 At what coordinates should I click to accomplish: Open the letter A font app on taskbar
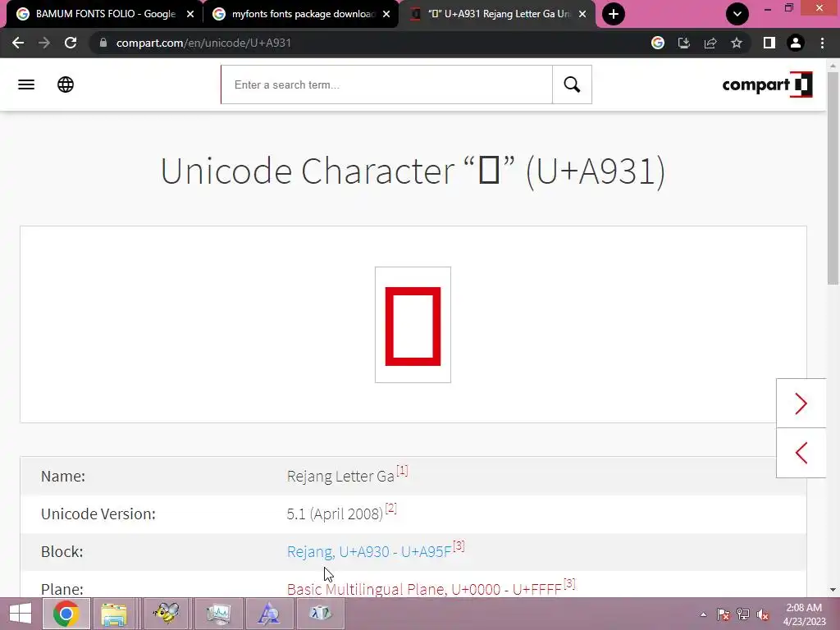coord(269,614)
